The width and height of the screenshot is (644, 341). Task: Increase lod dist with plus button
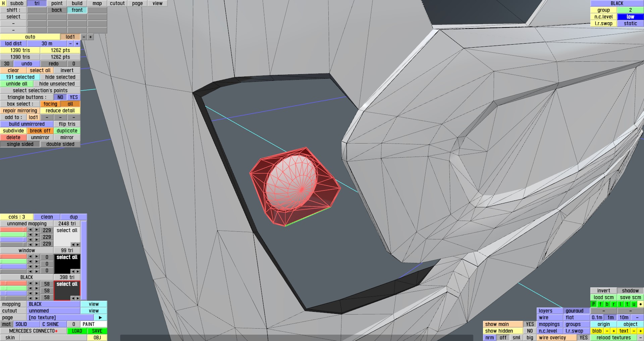pos(77,44)
